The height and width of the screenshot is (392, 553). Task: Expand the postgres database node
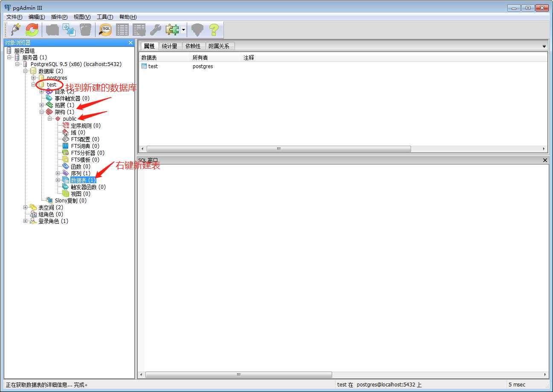(x=34, y=78)
